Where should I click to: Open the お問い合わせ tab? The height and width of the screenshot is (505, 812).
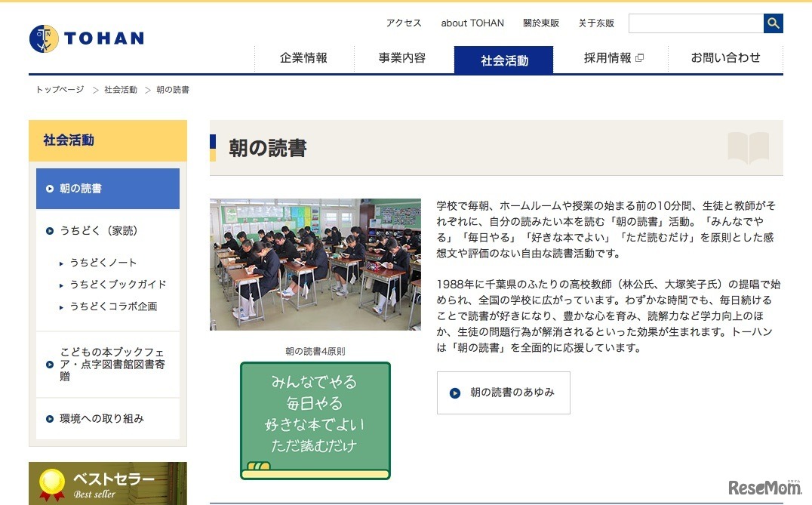725,57
